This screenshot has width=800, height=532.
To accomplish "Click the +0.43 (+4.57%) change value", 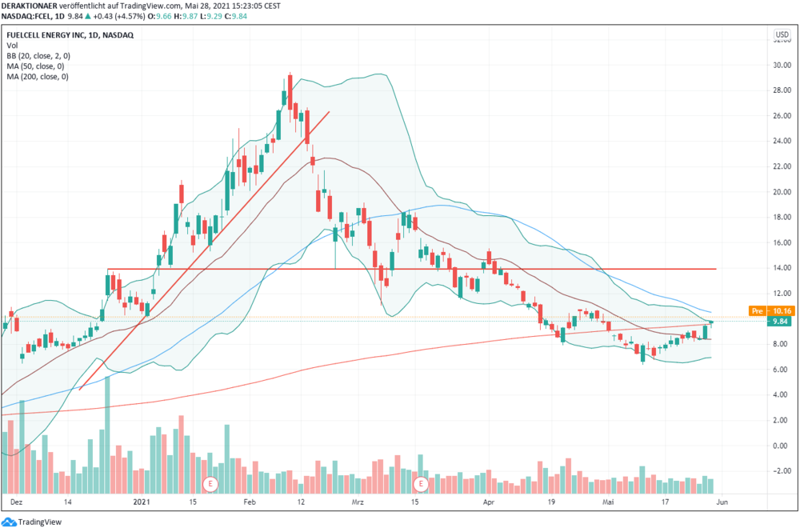I will (119, 16).
